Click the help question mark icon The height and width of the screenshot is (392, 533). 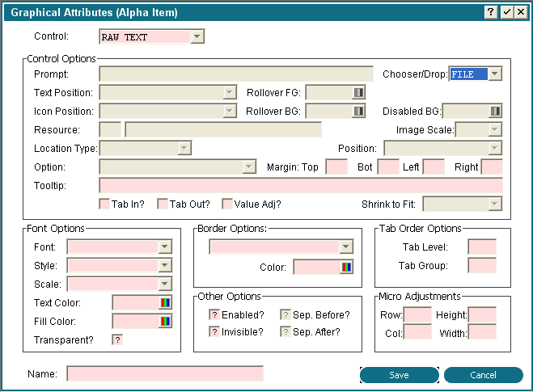coord(491,13)
